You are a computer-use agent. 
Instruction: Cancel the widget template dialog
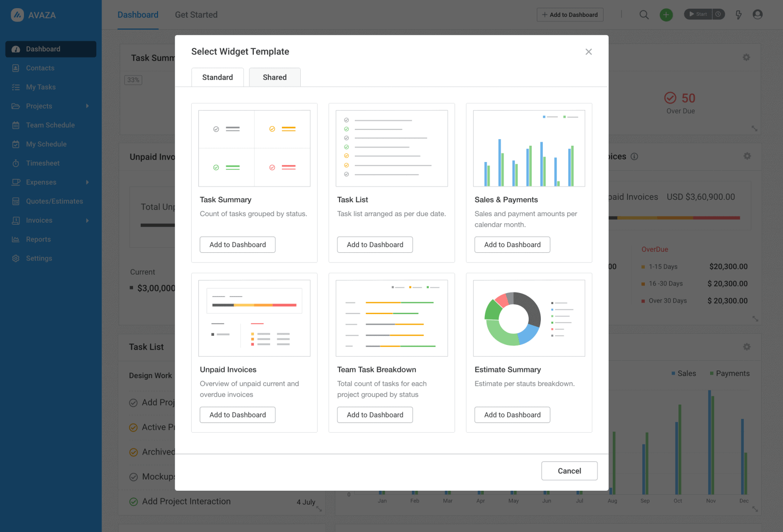[569, 470]
